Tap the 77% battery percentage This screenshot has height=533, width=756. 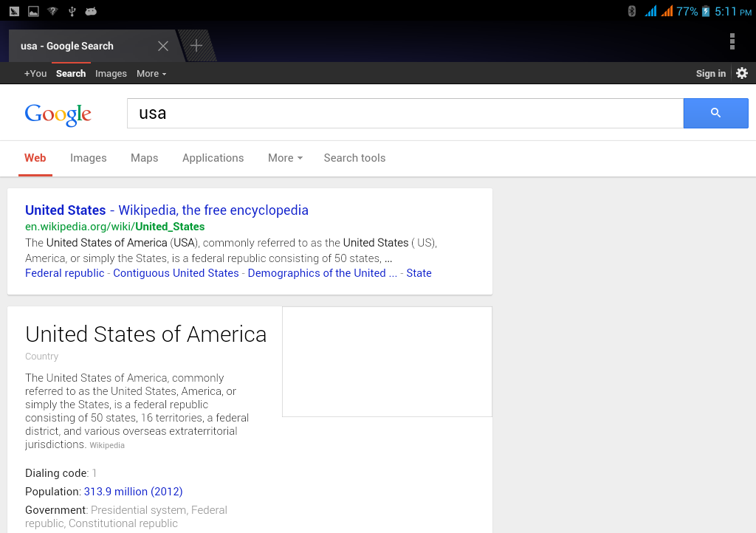coord(687,12)
